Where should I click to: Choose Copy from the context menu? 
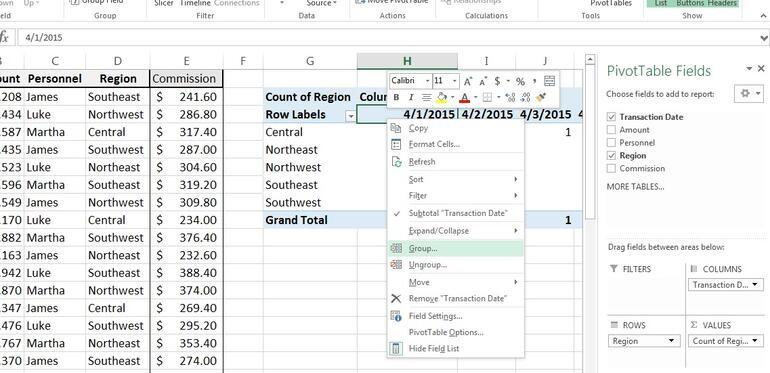pos(455,128)
